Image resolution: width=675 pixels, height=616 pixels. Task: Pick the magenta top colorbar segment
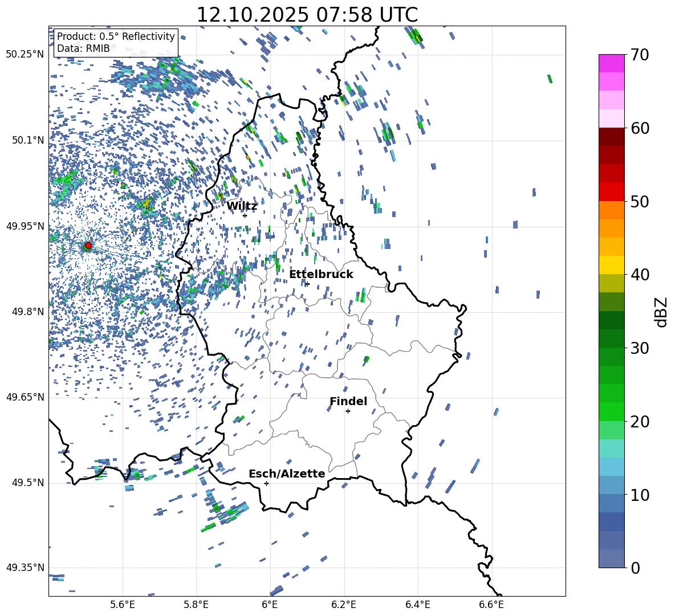click(x=612, y=63)
